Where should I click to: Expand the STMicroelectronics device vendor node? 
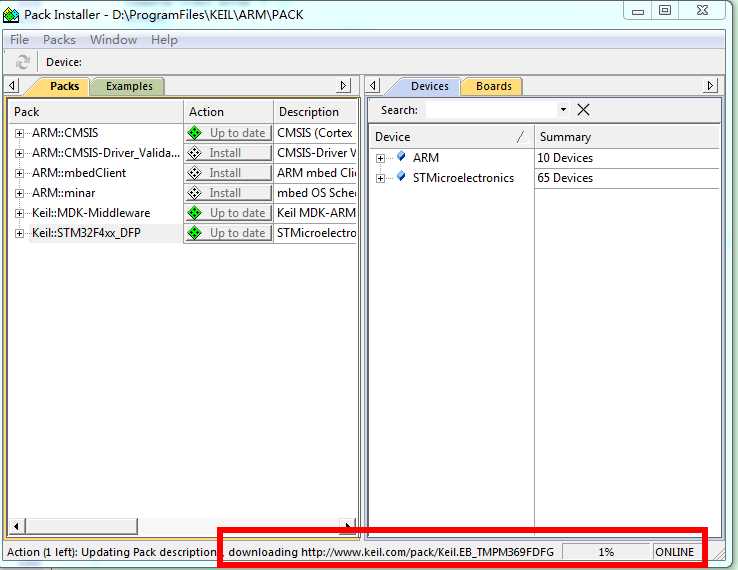pyautogui.click(x=380, y=178)
